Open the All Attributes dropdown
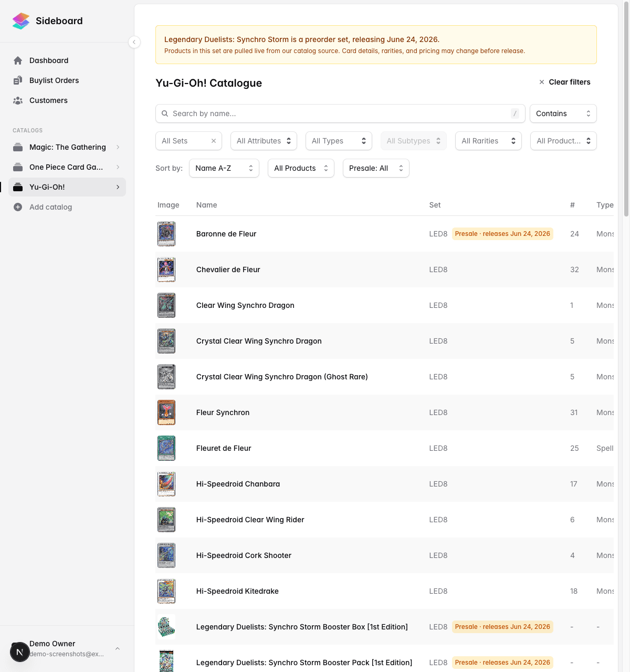 (264, 141)
